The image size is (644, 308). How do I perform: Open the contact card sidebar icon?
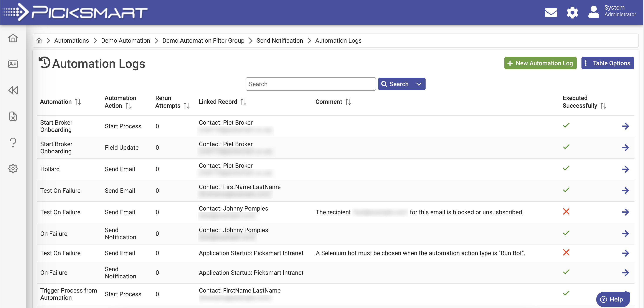point(13,64)
